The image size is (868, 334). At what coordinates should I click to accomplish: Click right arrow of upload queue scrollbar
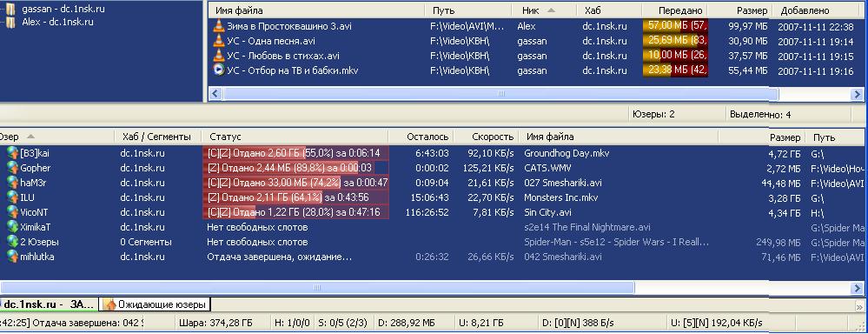[857, 94]
